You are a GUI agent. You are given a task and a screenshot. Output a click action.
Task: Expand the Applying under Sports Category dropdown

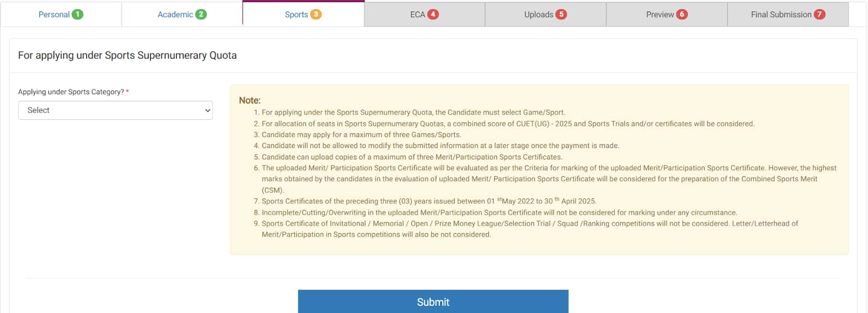pos(116,110)
